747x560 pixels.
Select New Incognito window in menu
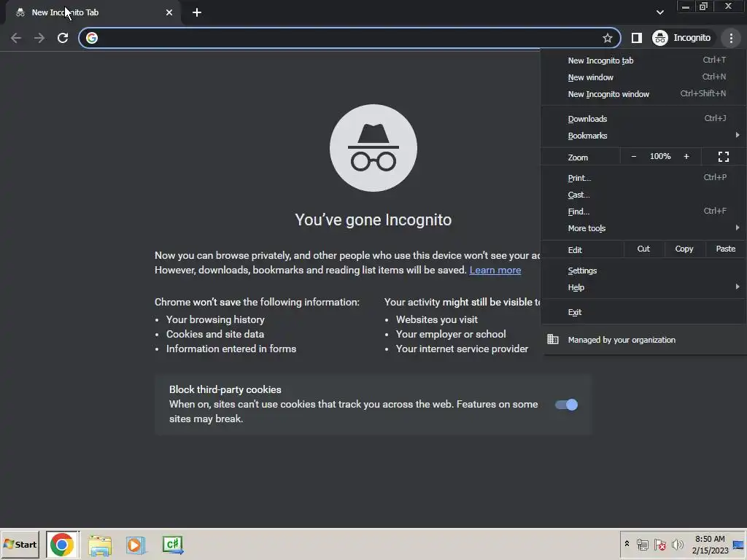(x=643, y=94)
